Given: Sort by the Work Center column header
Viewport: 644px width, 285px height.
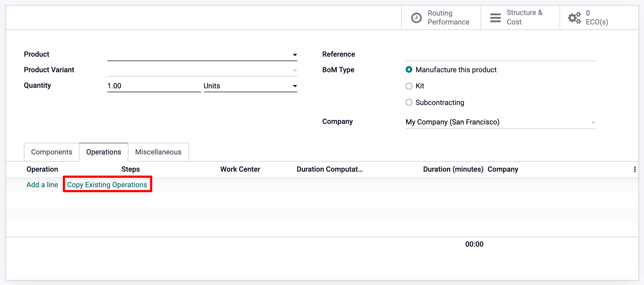Looking at the screenshot, I should [240, 169].
